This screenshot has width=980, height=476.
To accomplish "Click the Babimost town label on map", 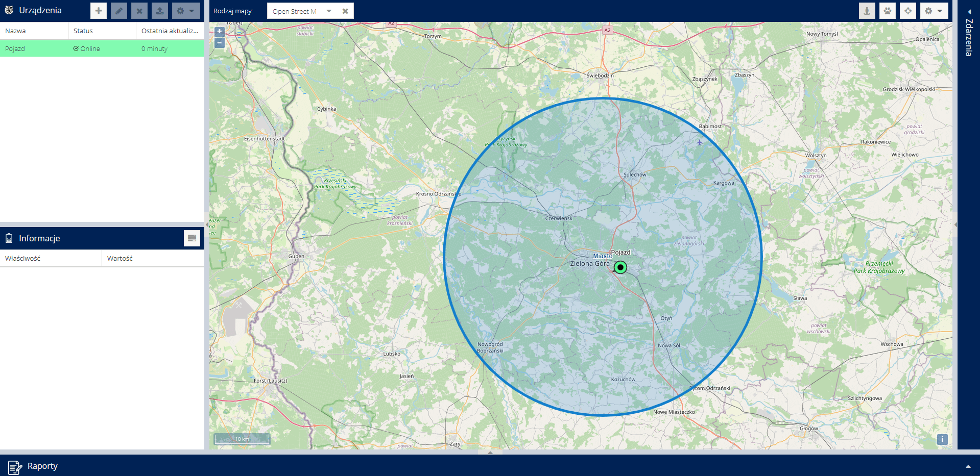I will [x=710, y=127].
